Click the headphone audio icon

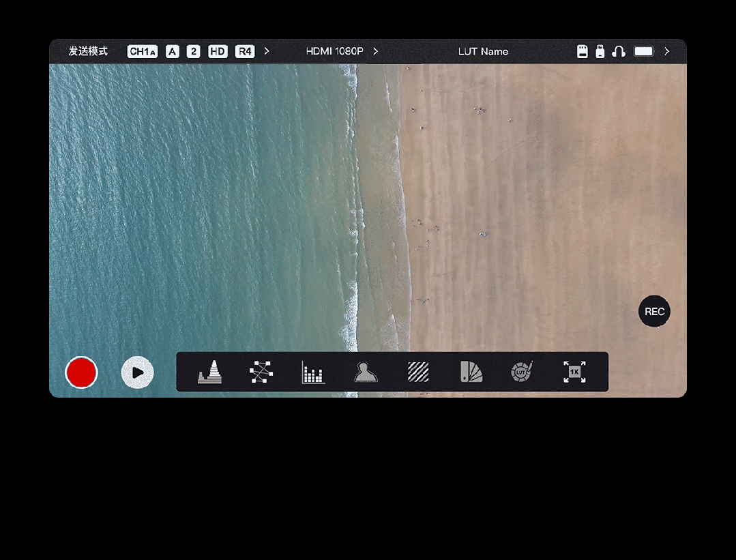619,51
